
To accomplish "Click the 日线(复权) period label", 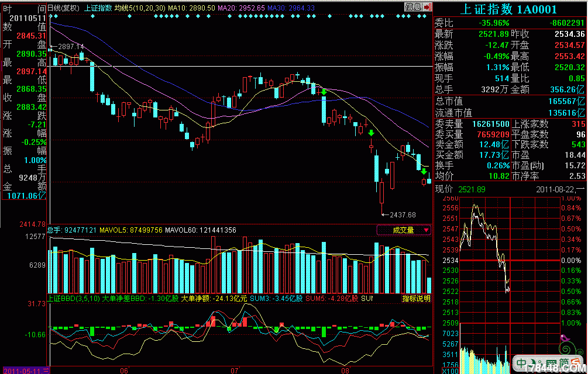I will [64, 8].
